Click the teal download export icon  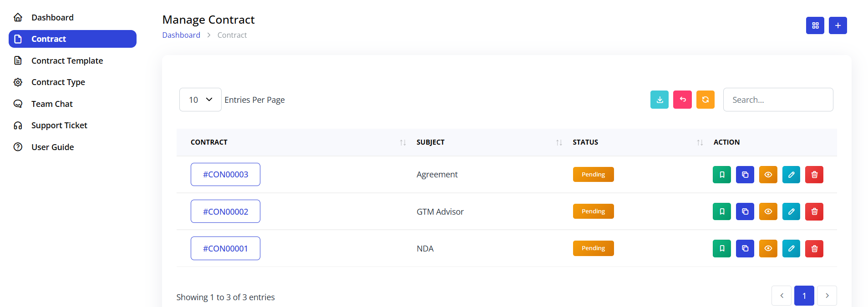tap(659, 100)
